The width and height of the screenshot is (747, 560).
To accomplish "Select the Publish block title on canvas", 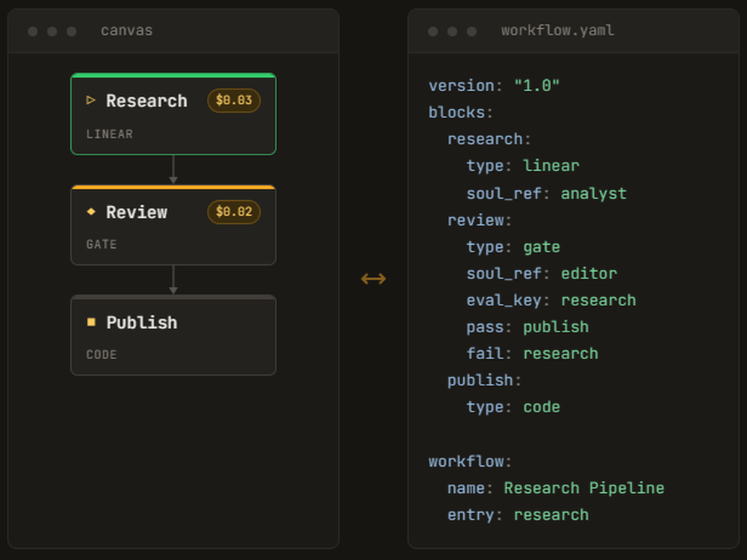I will pos(142,323).
